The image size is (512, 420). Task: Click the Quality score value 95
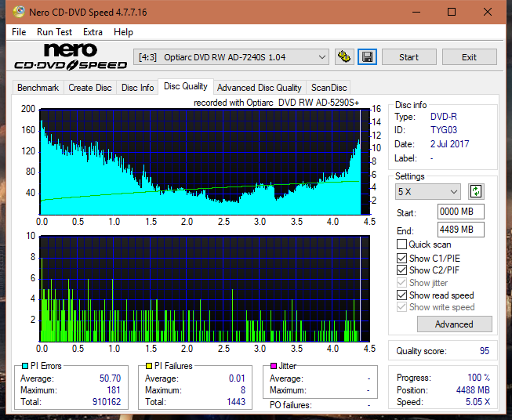click(485, 351)
